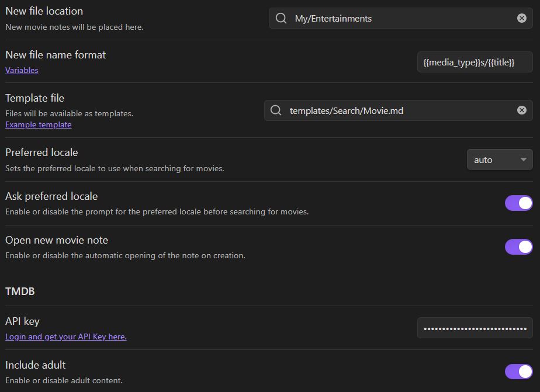The width and height of the screenshot is (540, 392).
Task: Click the search icon in New file location field
Action: tap(281, 18)
